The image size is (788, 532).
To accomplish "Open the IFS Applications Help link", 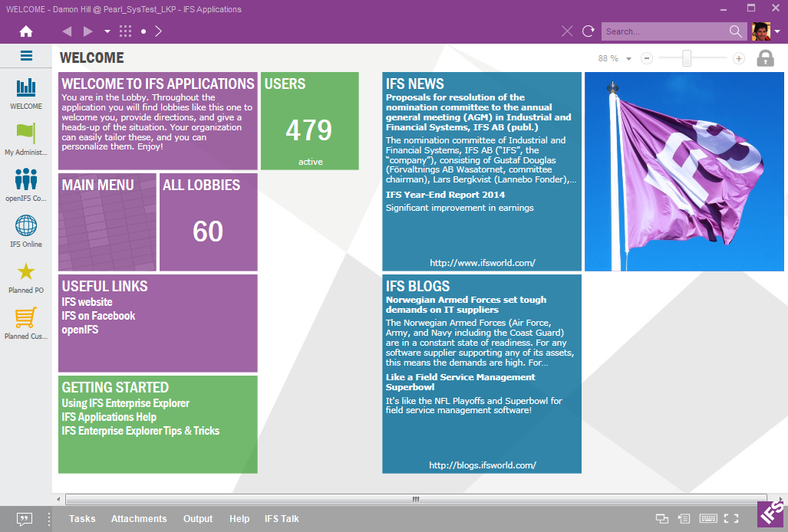I will (x=109, y=417).
